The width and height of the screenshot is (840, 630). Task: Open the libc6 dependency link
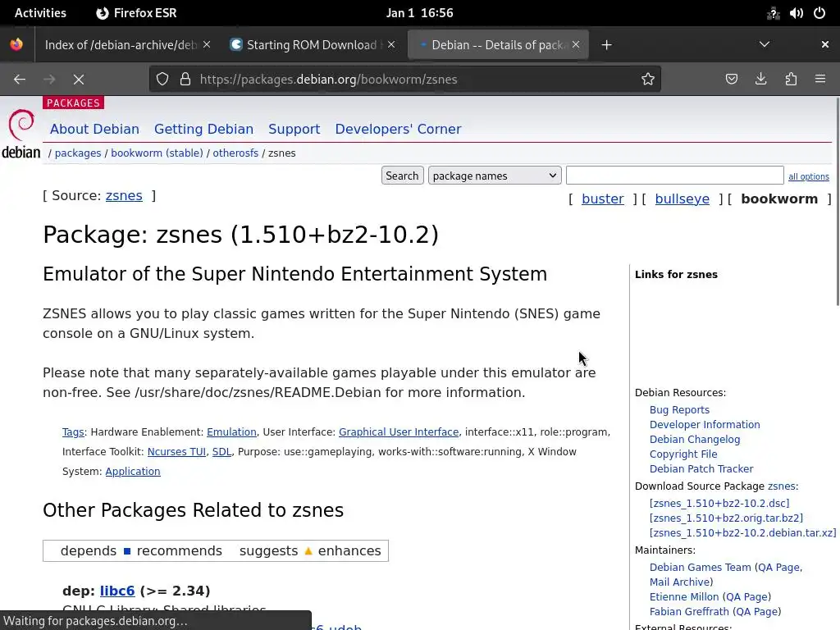point(117,591)
